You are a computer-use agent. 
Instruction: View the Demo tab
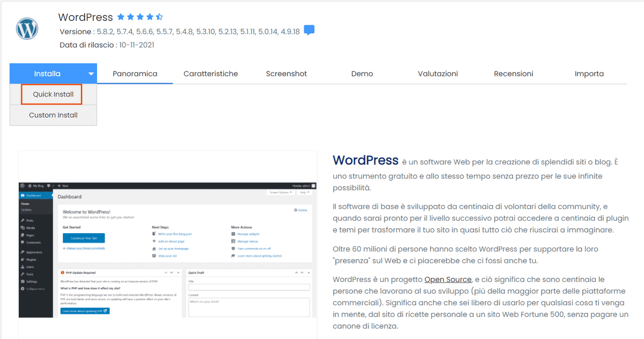pos(362,73)
